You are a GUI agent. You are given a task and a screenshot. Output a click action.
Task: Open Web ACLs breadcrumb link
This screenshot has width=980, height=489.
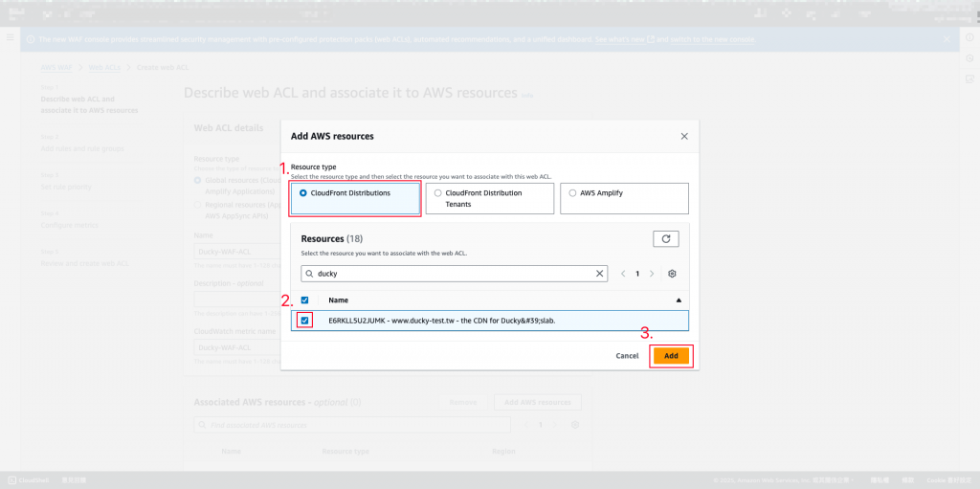pos(104,68)
